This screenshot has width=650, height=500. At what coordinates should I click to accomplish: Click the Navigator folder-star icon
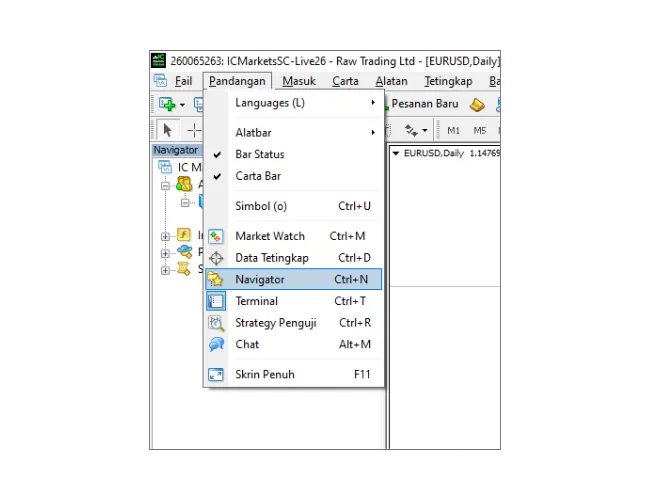click(x=216, y=279)
